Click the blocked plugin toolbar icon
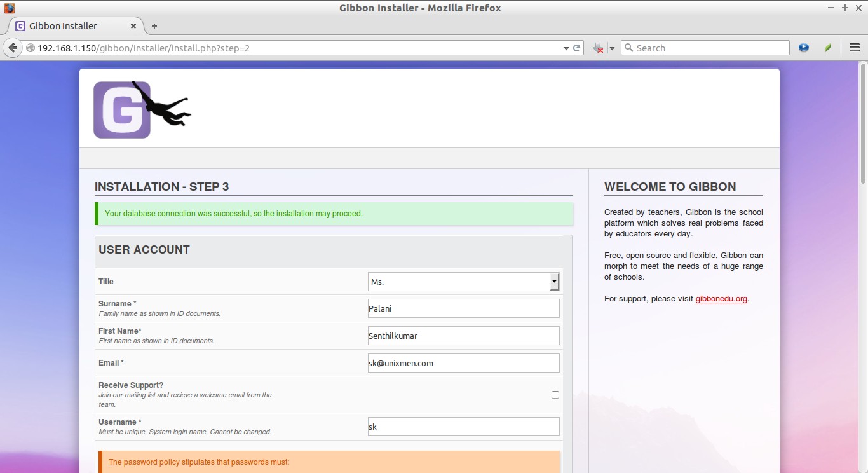The height and width of the screenshot is (473, 868). tap(598, 48)
